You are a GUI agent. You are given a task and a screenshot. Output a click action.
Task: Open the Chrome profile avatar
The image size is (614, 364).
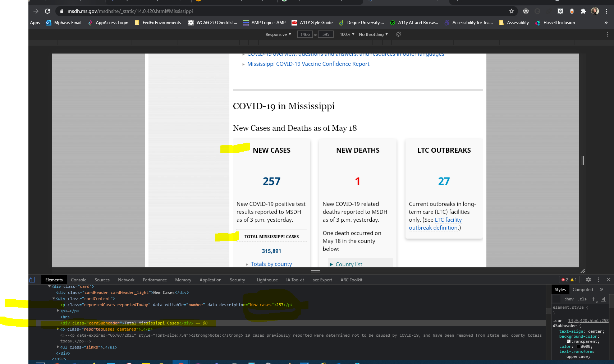[x=595, y=11]
